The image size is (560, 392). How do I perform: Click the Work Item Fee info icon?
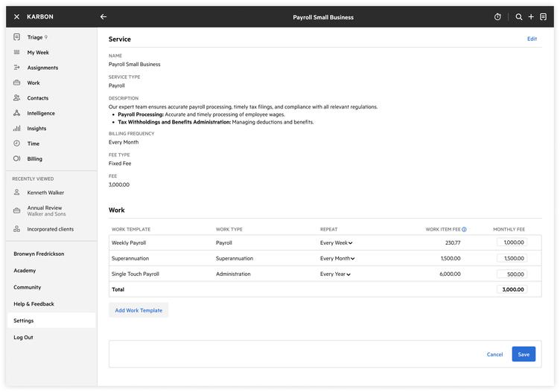[x=464, y=230]
